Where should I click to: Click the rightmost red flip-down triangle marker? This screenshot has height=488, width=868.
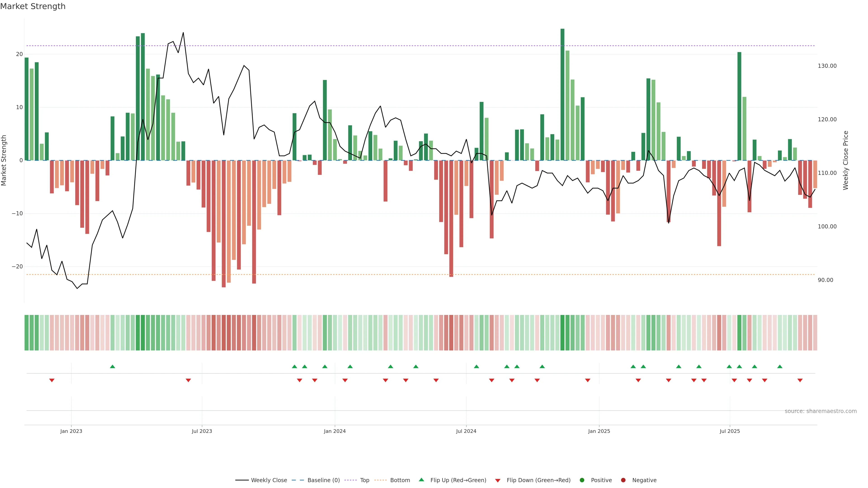click(800, 380)
